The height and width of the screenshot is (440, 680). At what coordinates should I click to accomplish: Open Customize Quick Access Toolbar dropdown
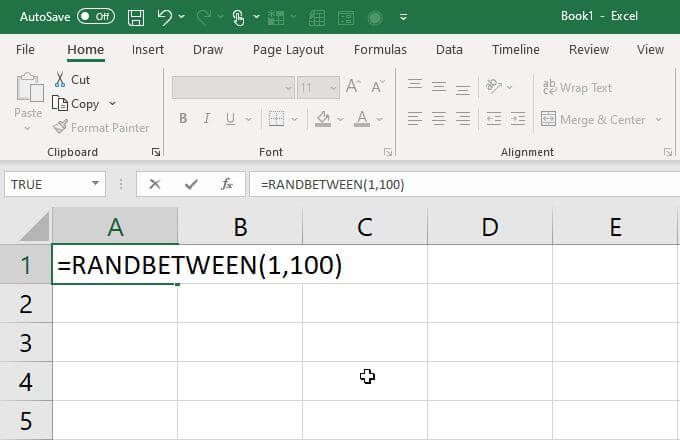tap(403, 17)
